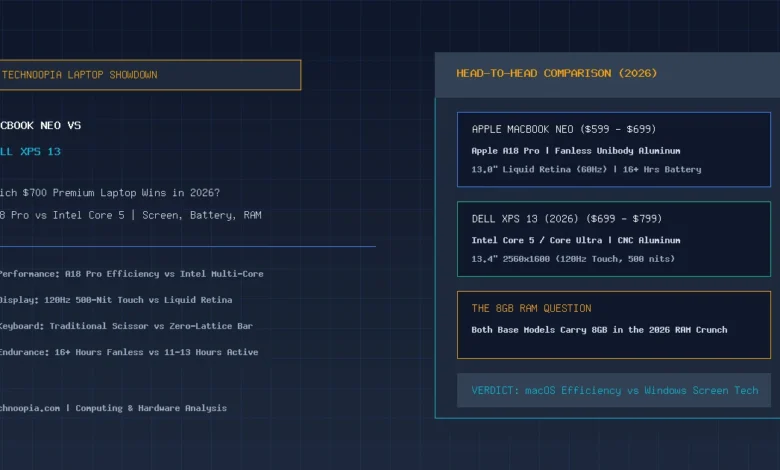Click the TECHNOOPIA LAPTOP SHOWDOWN banner
The height and width of the screenshot is (470, 780).
tap(150, 75)
